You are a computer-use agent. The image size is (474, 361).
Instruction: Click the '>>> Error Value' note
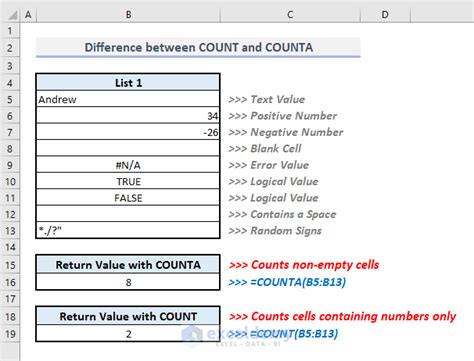tap(269, 165)
